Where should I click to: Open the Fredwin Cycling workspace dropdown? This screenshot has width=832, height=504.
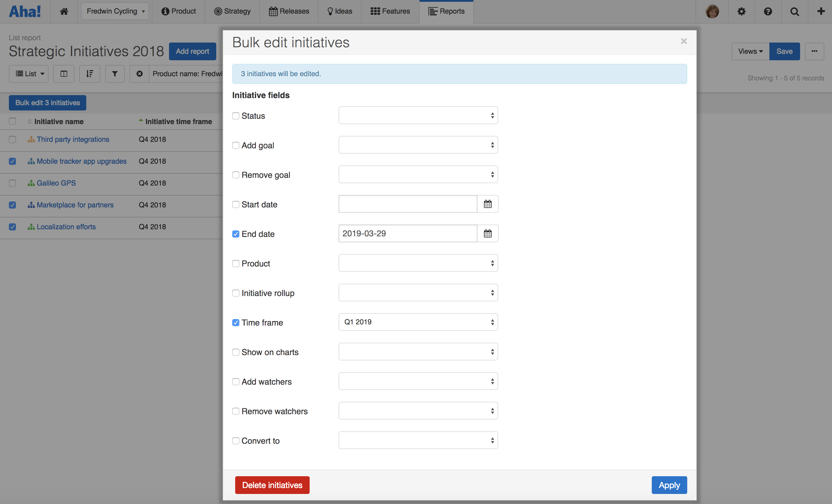pos(115,11)
